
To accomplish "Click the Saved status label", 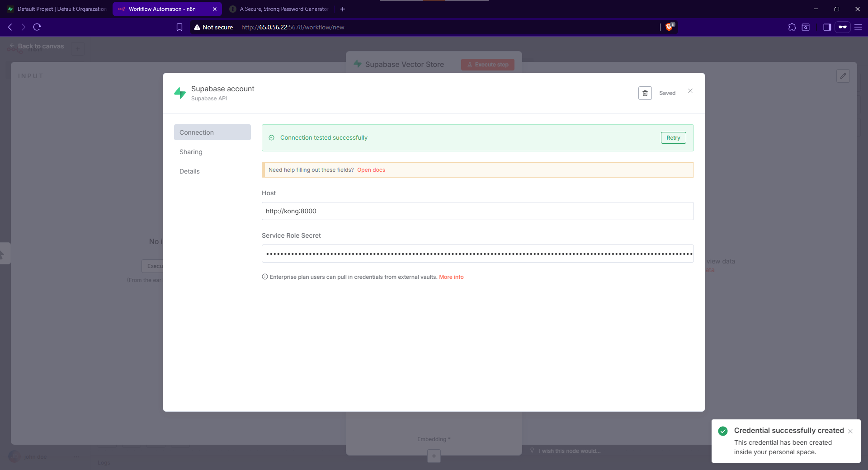I will (x=667, y=93).
